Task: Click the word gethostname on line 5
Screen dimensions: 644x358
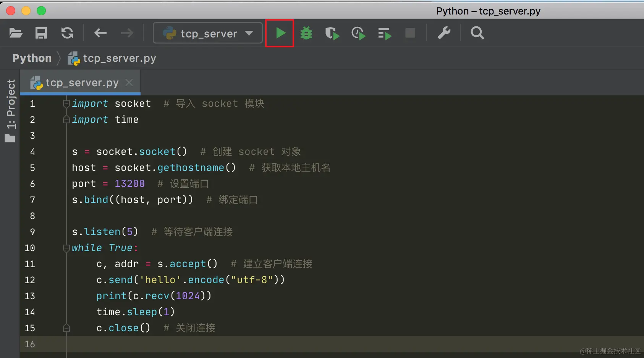Action: click(191, 168)
